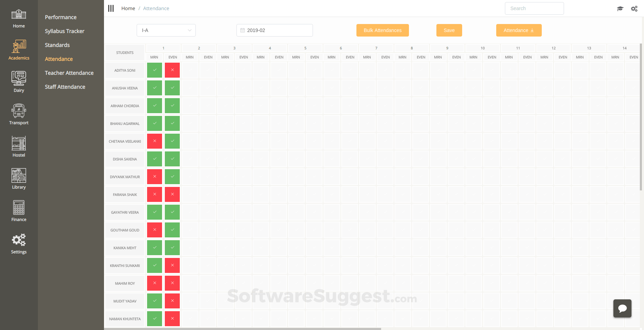Click the Search input field
The image size is (644, 330).
[534, 8]
